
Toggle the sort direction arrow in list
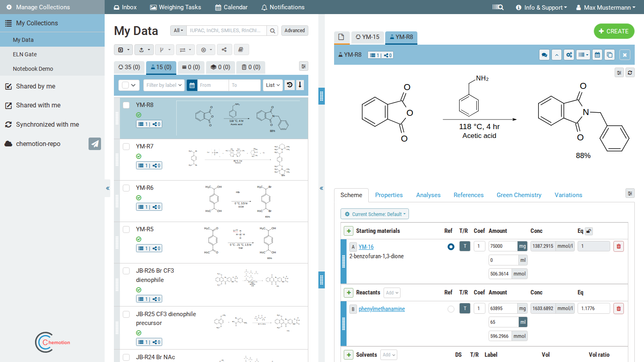[x=300, y=85]
